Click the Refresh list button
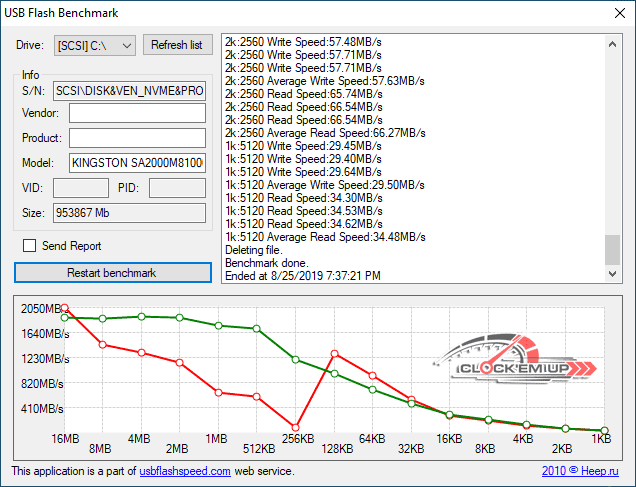 tap(178, 45)
